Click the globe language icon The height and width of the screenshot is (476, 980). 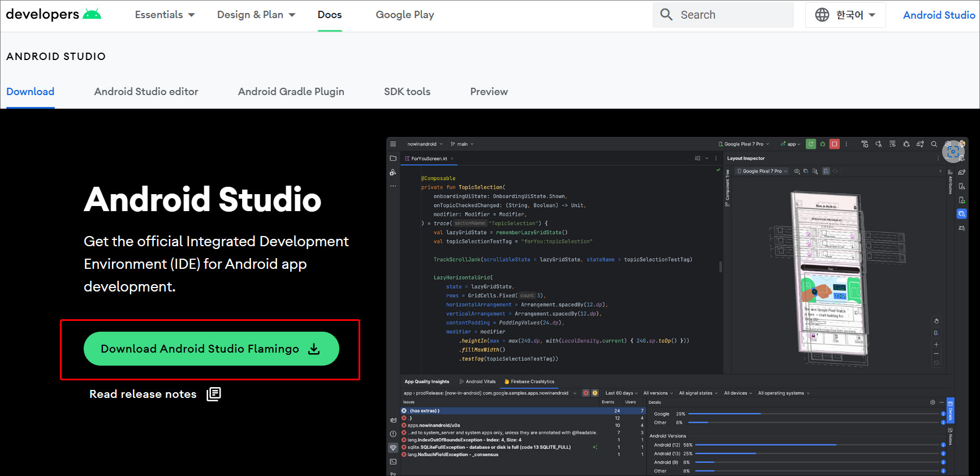pyautogui.click(x=822, y=15)
